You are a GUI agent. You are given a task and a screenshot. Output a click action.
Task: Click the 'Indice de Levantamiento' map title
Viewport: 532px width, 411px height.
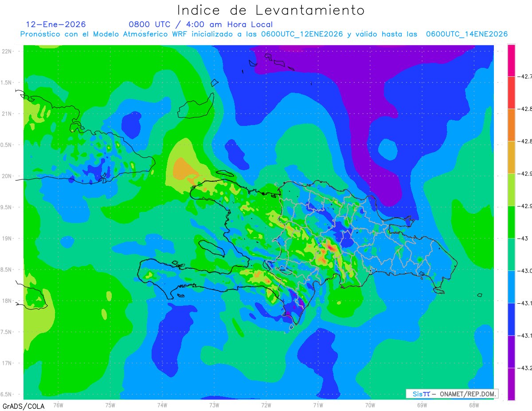tap(271, 10)
